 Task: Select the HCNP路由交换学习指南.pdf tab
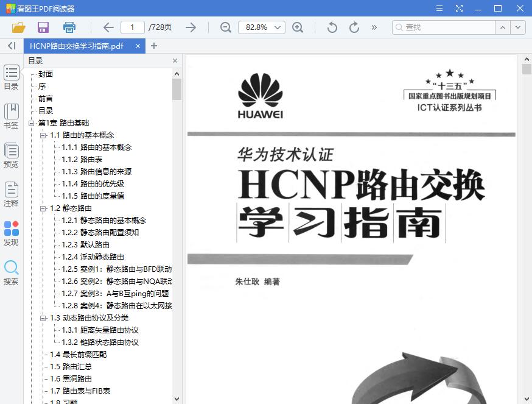point(79,46)
